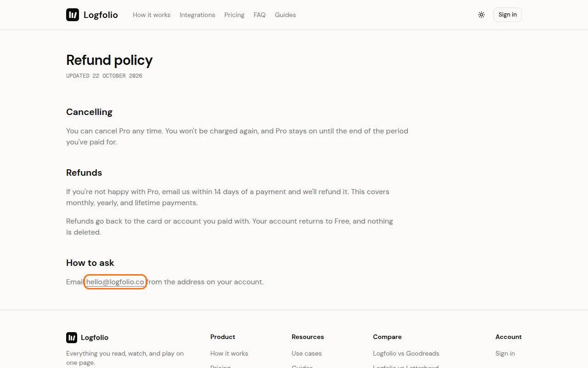Click the paragraph starting "You can cancel Pro"
588x368 pixels.
click(237, 137)
